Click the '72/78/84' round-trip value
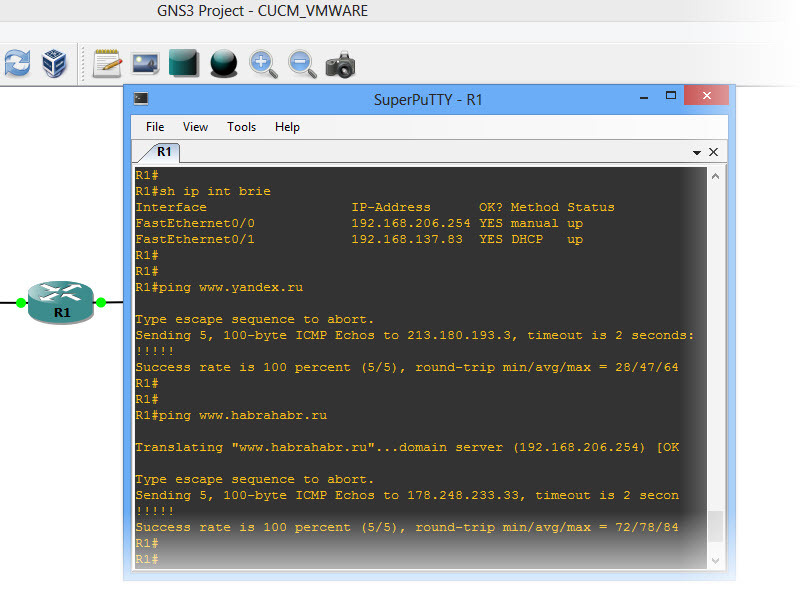Screen dimensions: 800x602 click(647, 527)
